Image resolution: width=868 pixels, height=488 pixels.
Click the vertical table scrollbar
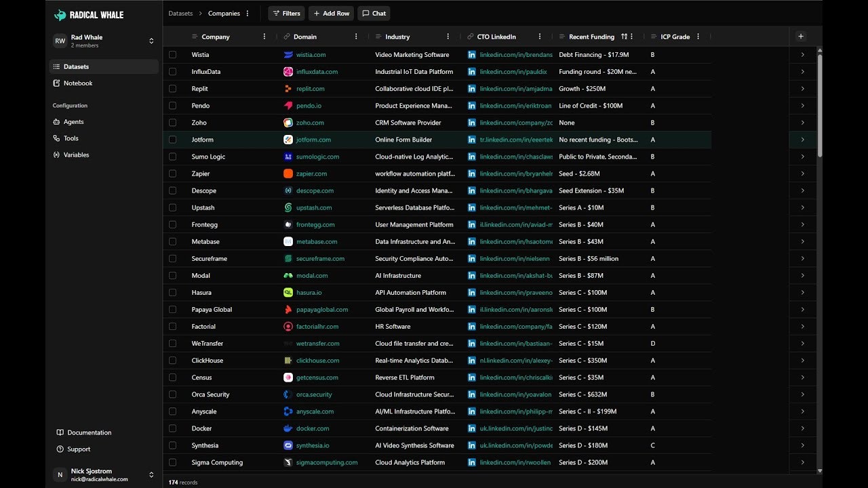coord(819,105)
